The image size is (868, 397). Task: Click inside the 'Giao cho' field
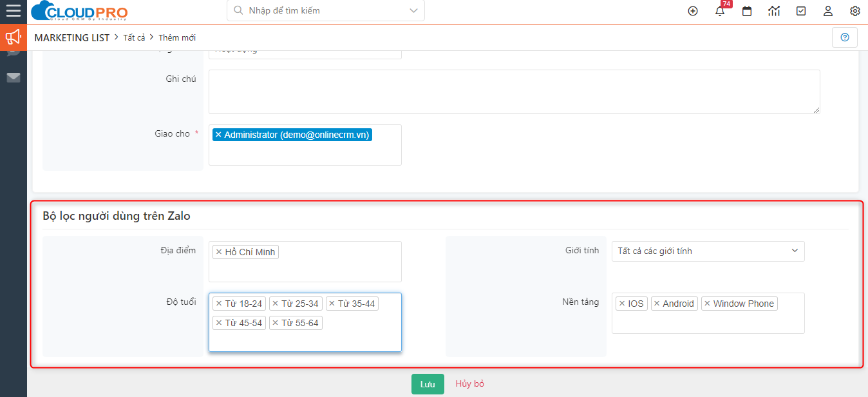point(305,145)
